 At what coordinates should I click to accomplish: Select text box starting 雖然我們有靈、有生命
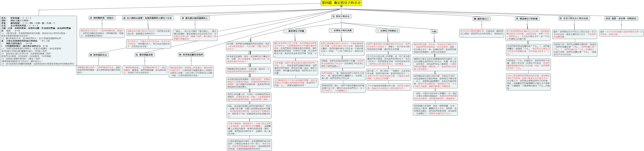tap(435, 48)
